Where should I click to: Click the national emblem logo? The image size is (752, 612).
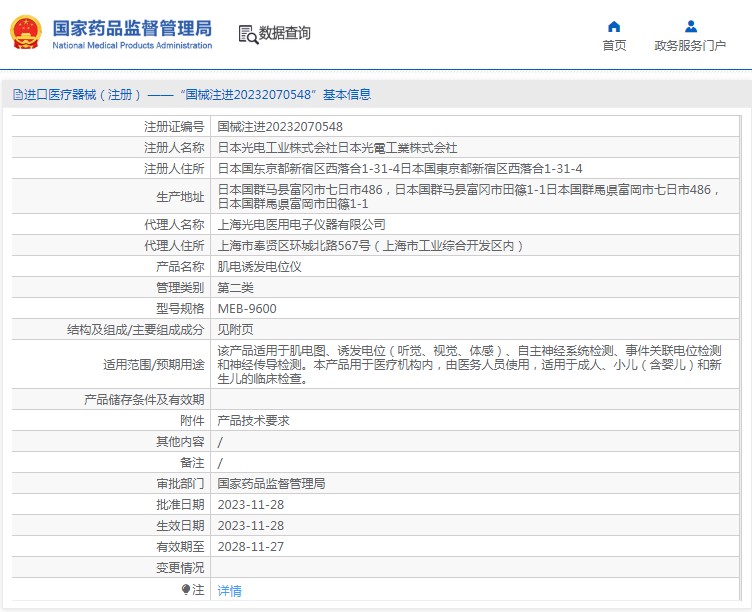pyautogui.click(x=25, y=33)
